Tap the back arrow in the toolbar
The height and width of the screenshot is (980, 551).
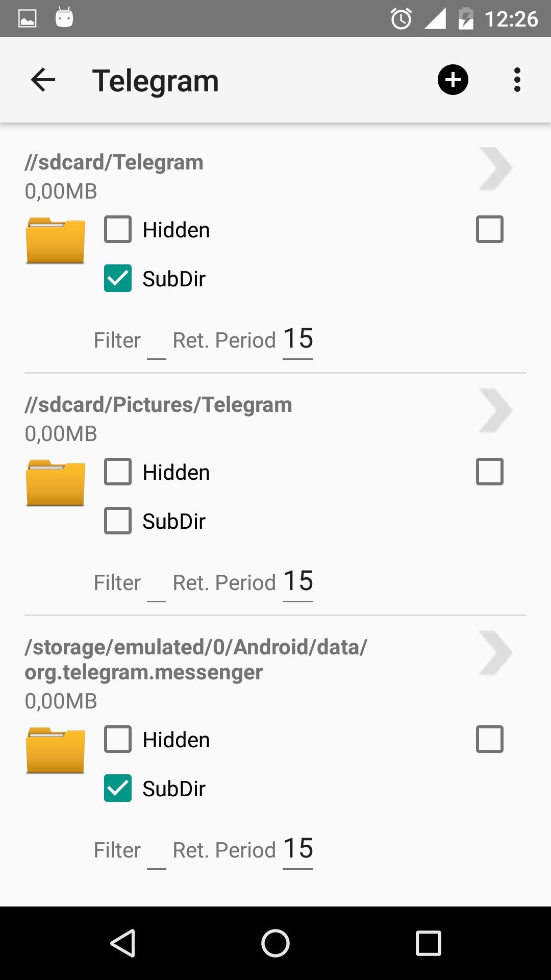tap(43, 80)
